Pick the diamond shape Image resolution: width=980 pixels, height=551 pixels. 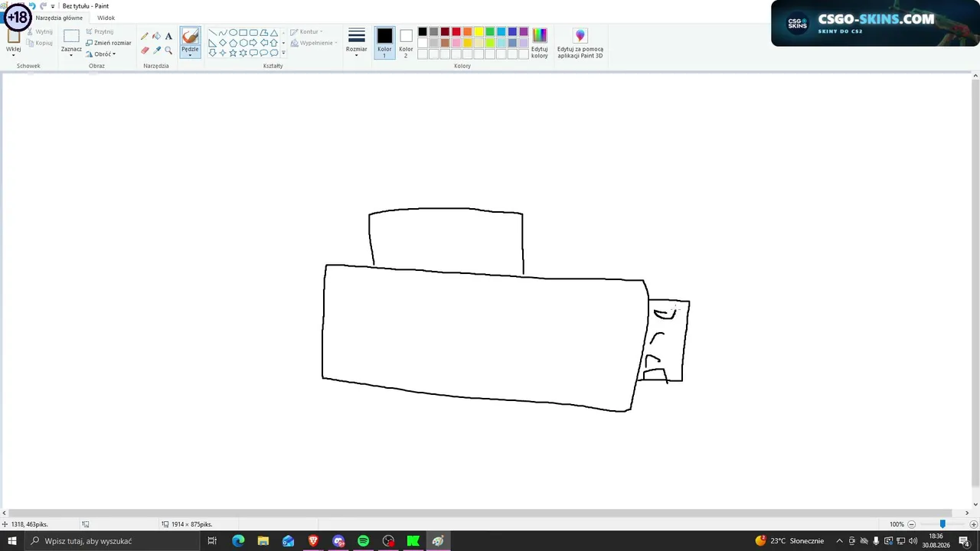click(223, 43)
